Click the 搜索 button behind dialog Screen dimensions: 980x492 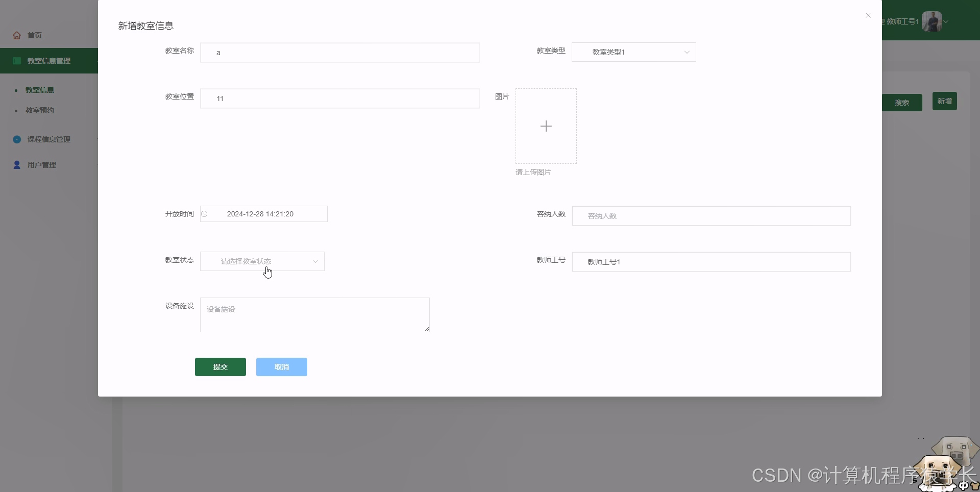tap(902, 103)
